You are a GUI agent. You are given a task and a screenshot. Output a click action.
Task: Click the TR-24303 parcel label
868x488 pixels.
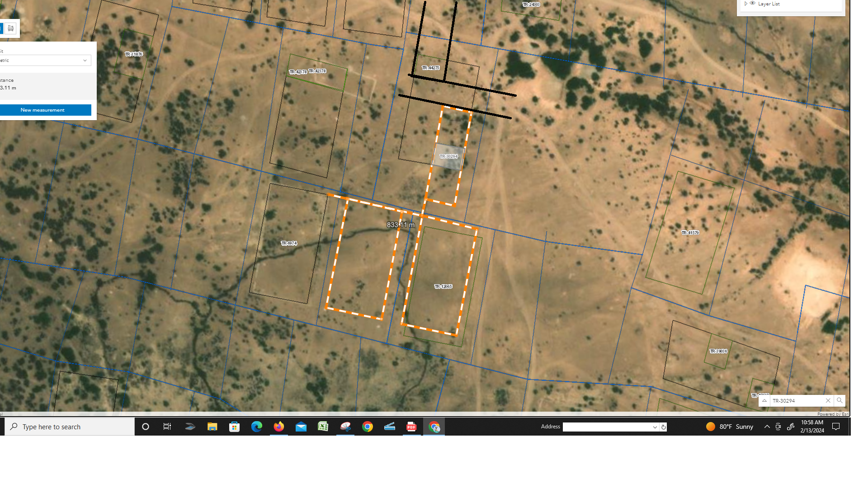pos(531,5)
